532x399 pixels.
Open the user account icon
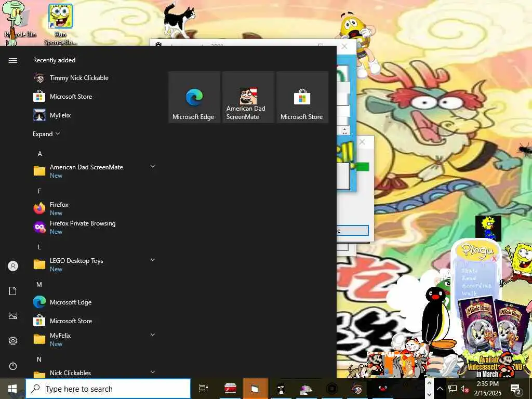[13, 266]
